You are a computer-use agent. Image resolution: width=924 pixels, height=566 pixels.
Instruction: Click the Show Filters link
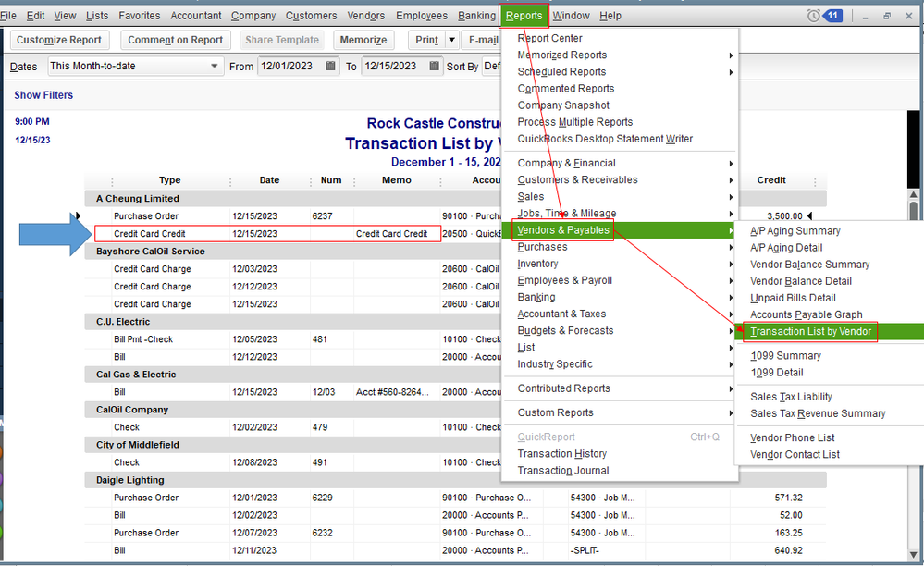43,95
